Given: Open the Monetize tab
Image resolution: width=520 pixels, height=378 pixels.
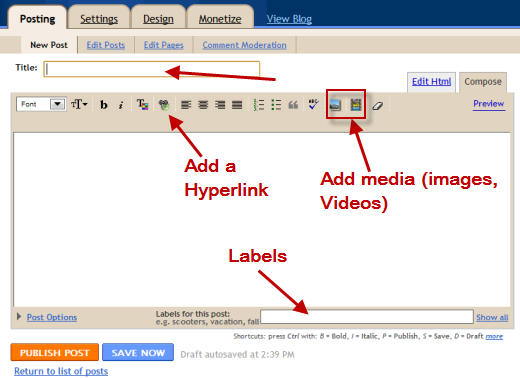Looking at the screenshot, I should pyautogui.click(x=220, y=19).
